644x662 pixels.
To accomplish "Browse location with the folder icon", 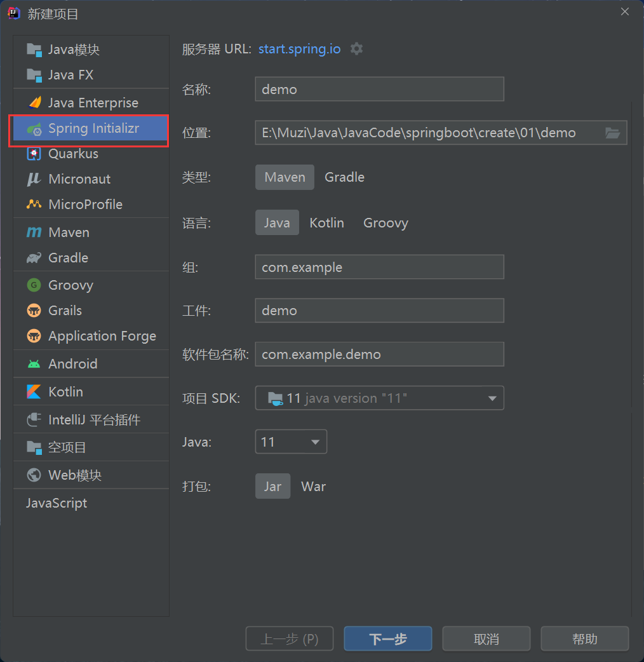I will (612, 133).
